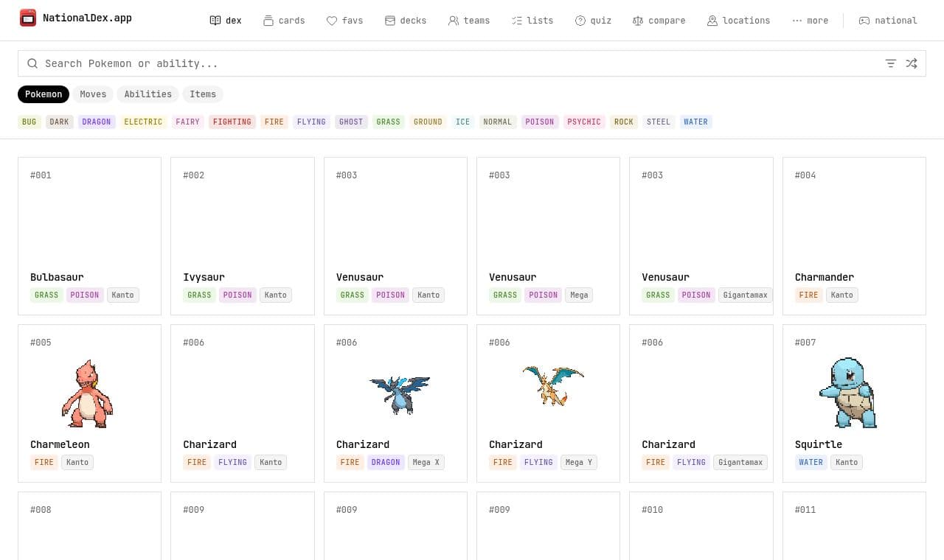Click the shuffle random Pokemon icon
Viewport: 944px width, 560px height.
(x=912, y=63)
